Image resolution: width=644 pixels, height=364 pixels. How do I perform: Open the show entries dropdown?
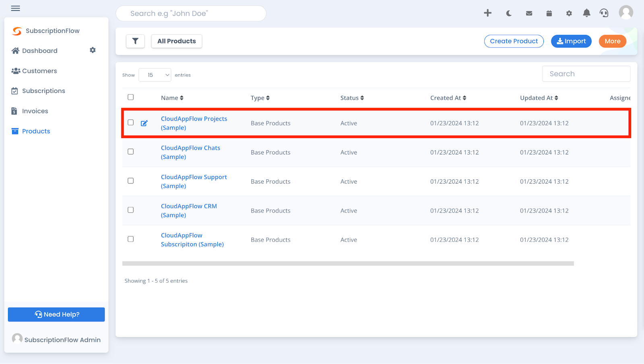pos(155,75)
